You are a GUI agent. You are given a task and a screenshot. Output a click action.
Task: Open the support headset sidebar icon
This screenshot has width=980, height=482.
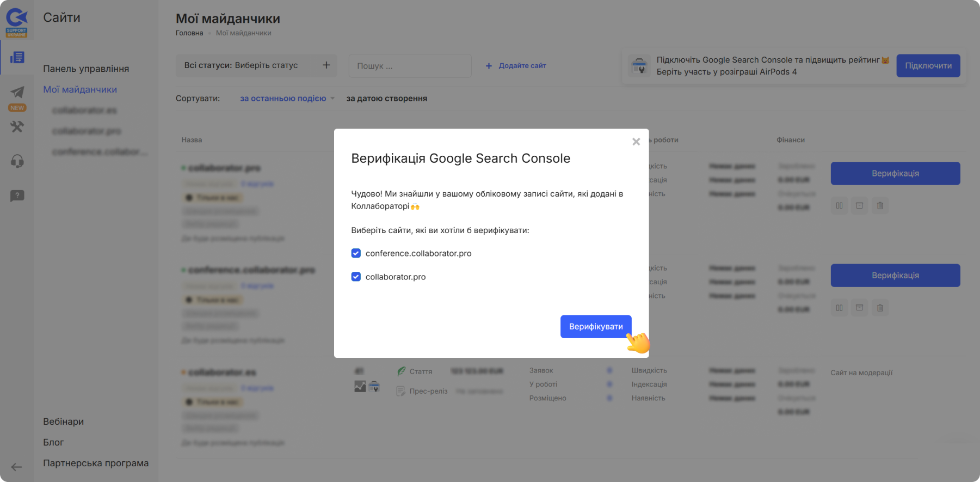17,161
